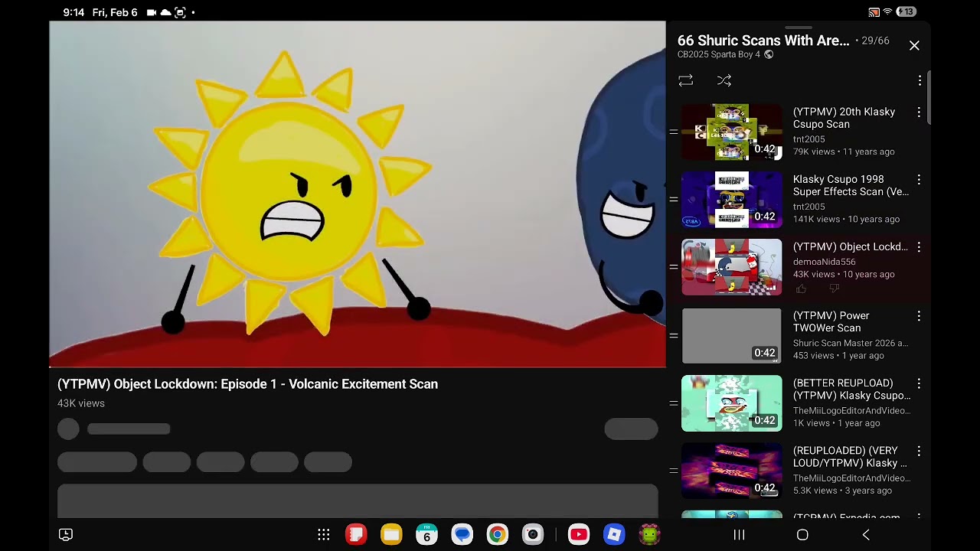Toggle playlist loop mode
The height and width of the screenshot is (551, 980).
(x=685, y=80)
